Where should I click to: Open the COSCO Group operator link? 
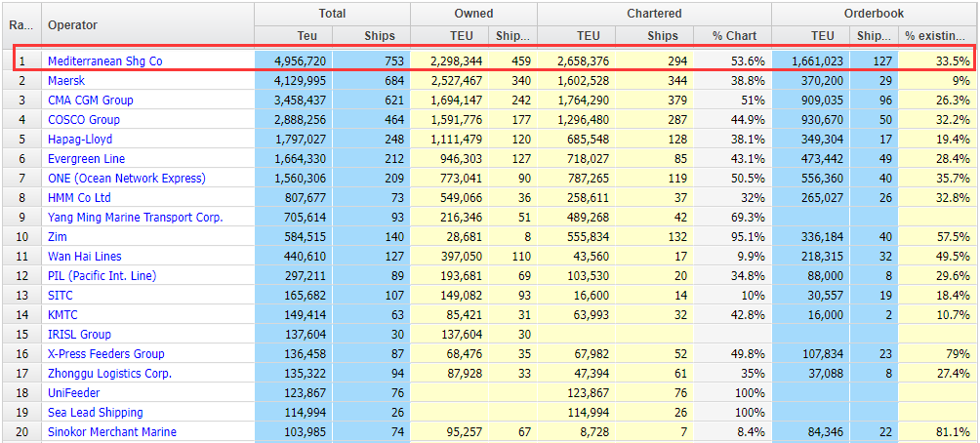coord(84,119)
